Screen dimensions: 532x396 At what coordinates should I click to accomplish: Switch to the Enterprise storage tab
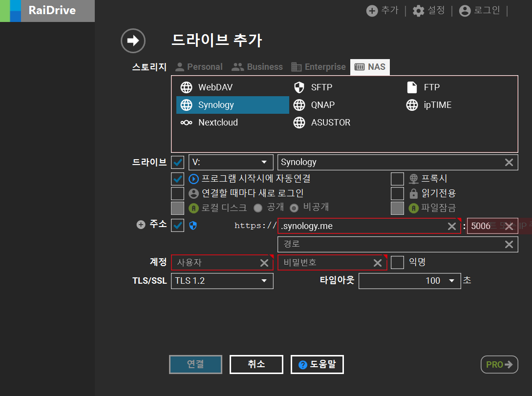[318, 67]
